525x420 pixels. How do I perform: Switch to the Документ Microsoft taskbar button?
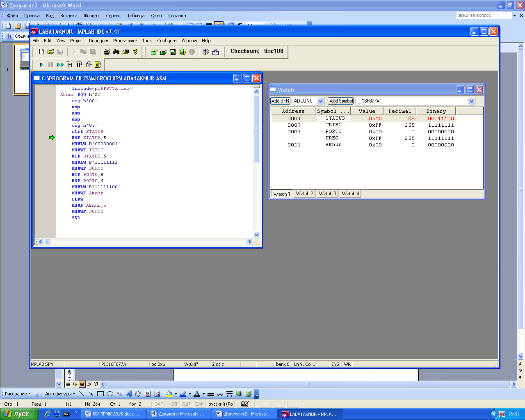[x=179, y=414]
